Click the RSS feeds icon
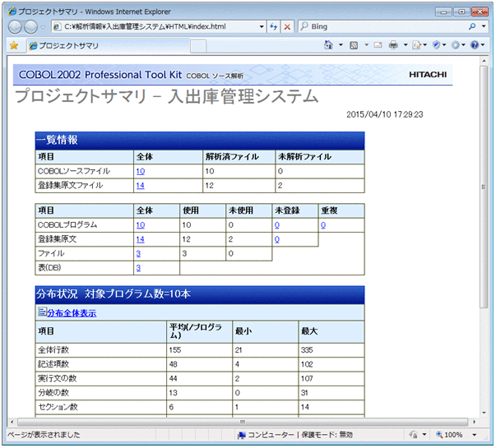Viewport: 496px width, 448px height. pyautogui.click(x=354, y=45)
